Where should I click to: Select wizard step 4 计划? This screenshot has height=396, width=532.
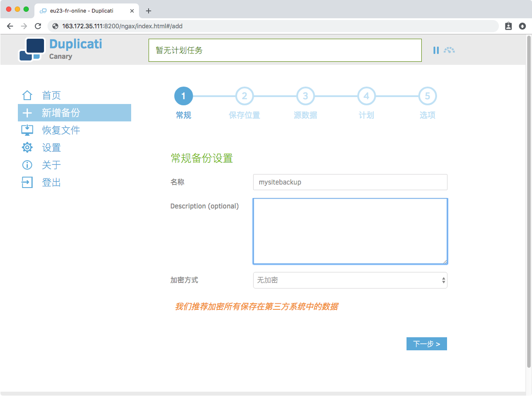pos(366,96)
